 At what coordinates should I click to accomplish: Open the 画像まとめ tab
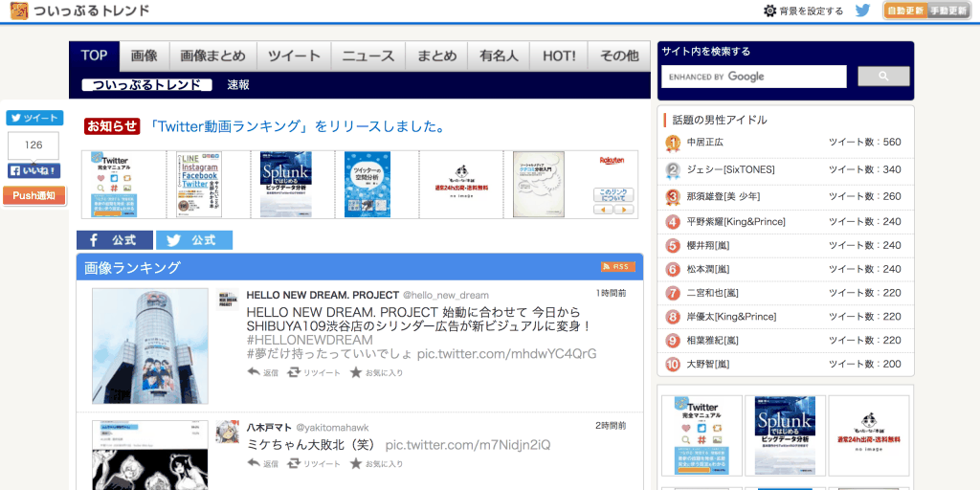click(x=212, y=56)
